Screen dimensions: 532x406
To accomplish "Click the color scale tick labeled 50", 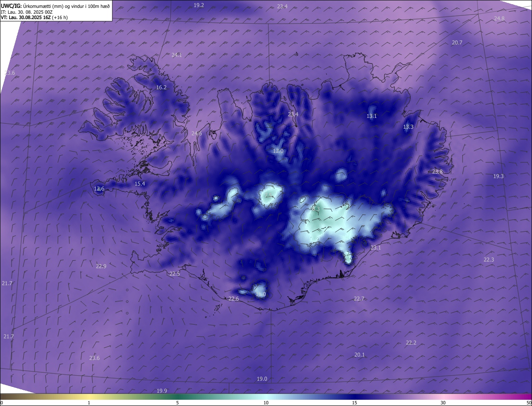I will [529, 403].
